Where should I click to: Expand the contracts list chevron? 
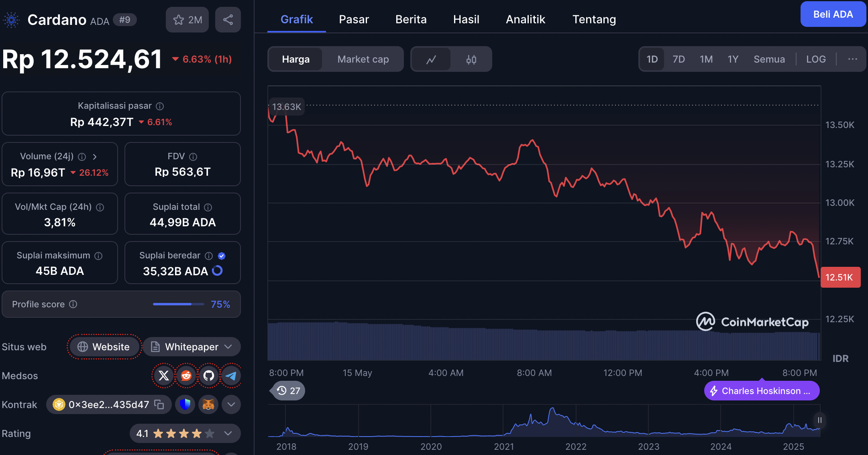(231, 404)
